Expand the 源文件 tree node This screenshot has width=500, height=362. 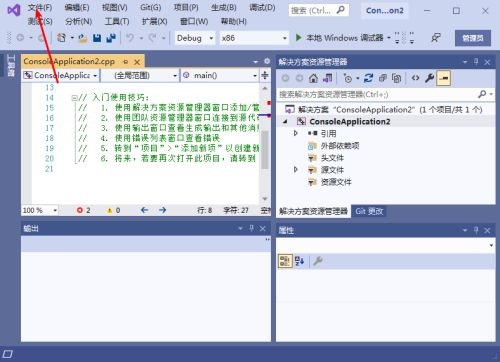[x=295, y=170]
